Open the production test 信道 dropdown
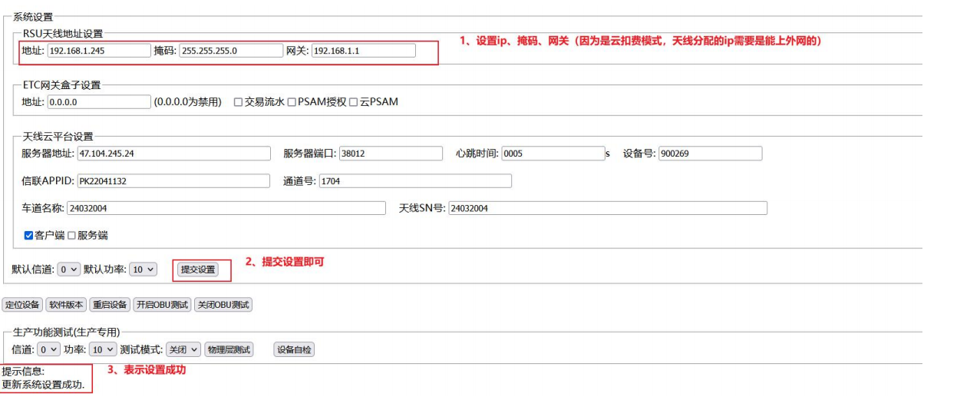This screenshot has width=980, height=400. pyautogui.click(x=48, y=349)
